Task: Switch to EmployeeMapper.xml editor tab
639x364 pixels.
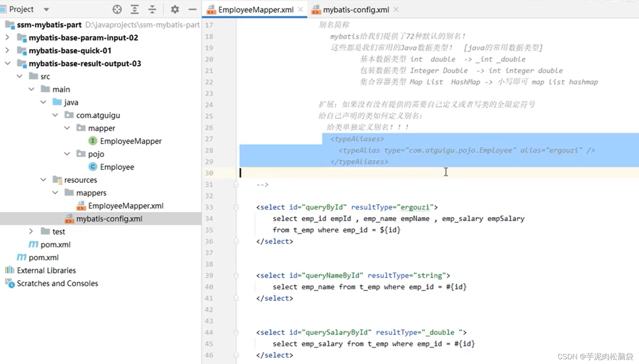Action: [256, 10]
